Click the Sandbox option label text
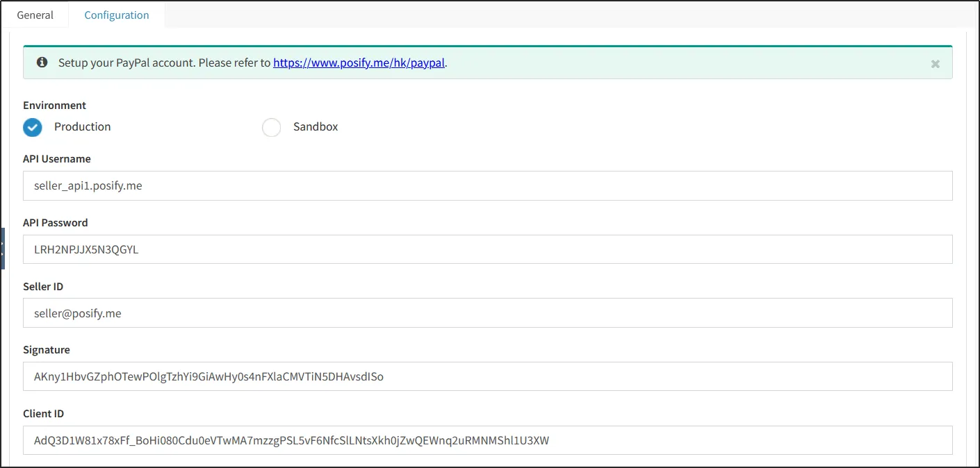Screen dimensions: 980x468 (x=316, y=127)
